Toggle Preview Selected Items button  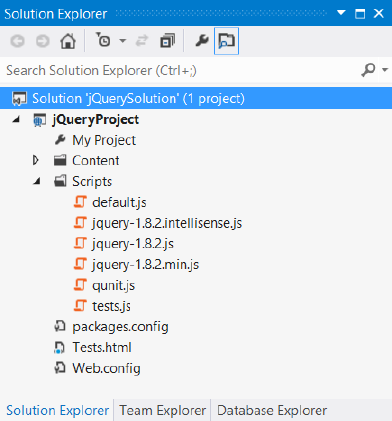227,41
